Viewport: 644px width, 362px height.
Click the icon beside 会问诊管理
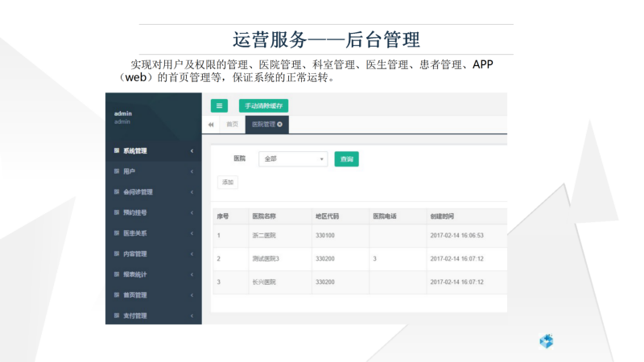[117, 191]
